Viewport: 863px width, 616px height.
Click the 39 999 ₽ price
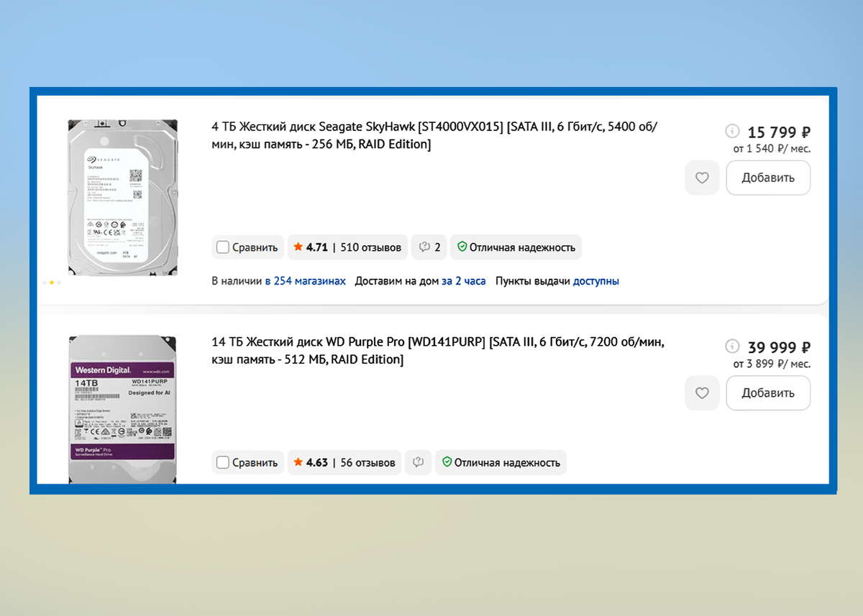[x=780, y=347]
